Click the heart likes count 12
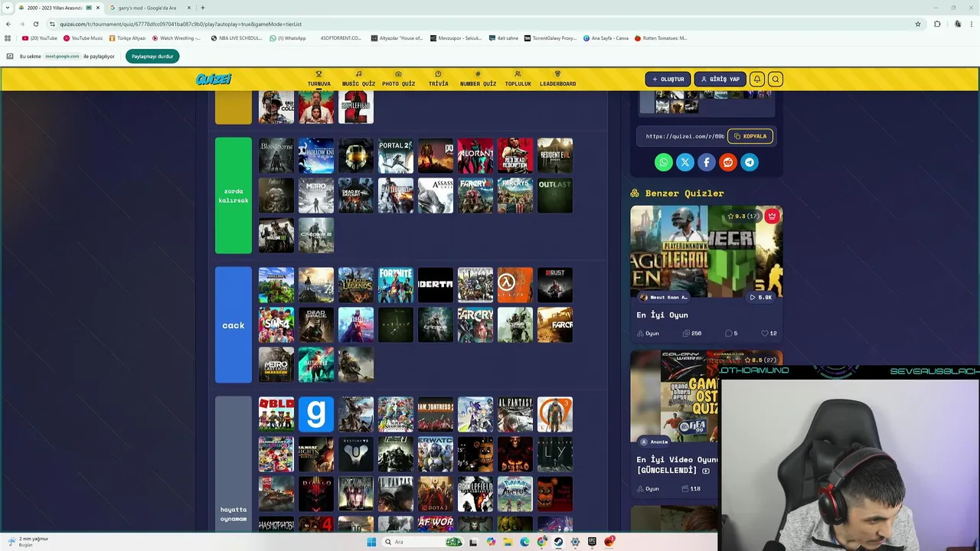 (769, 334)
